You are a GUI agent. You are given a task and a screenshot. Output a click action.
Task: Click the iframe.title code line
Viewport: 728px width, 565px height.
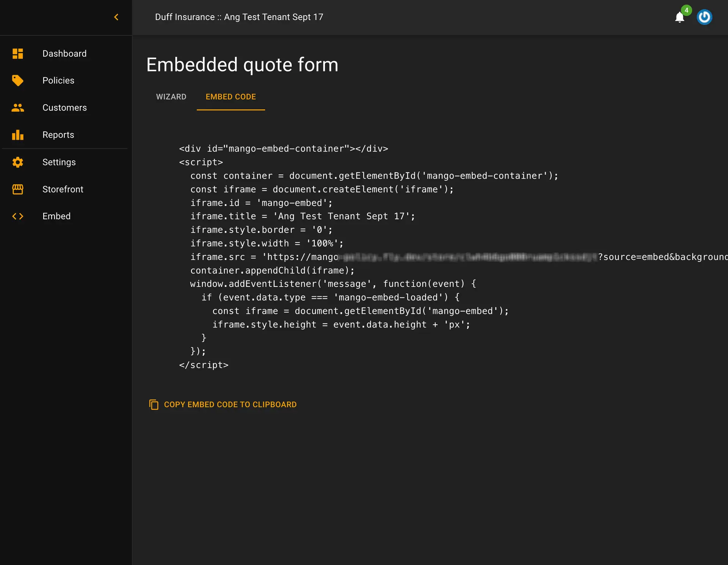point(303,216)
